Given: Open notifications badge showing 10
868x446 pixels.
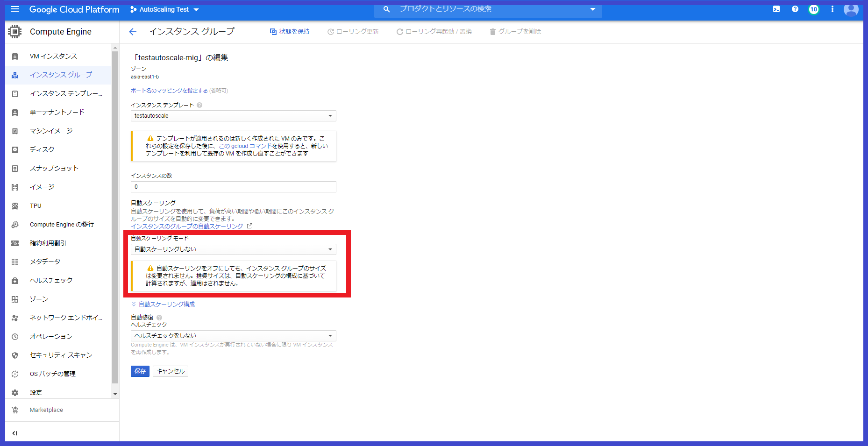Looking at the screenshot, I should coord(814,9).
